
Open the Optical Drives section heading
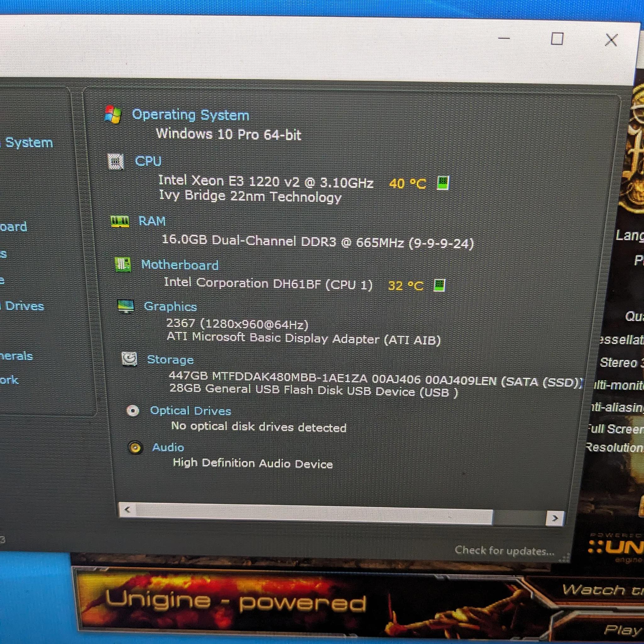point(191,411)
